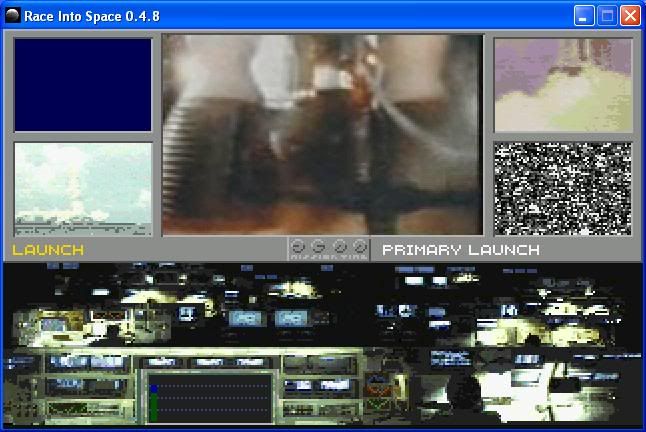Click the green progress bar on control screen
The height and width of the screenshot is (432, 646).
tap(153, 407)
